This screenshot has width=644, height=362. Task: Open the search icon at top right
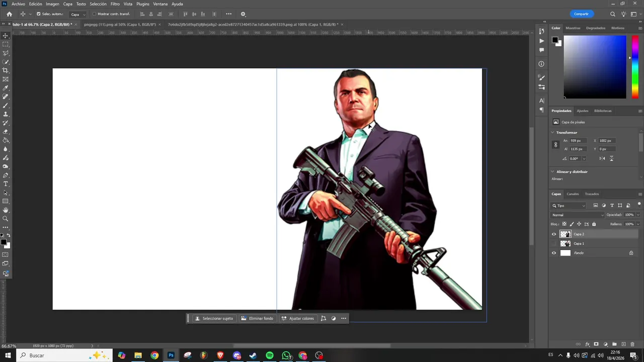(x=612, y=14)
